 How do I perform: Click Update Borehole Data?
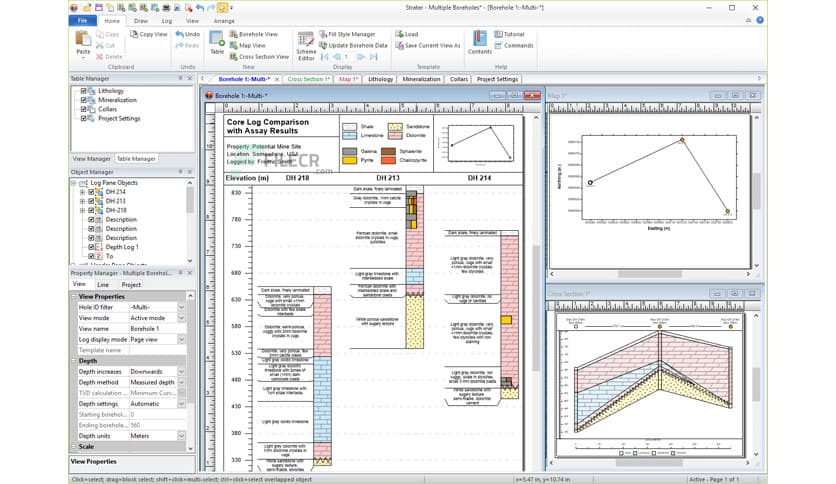coord(353,45)
